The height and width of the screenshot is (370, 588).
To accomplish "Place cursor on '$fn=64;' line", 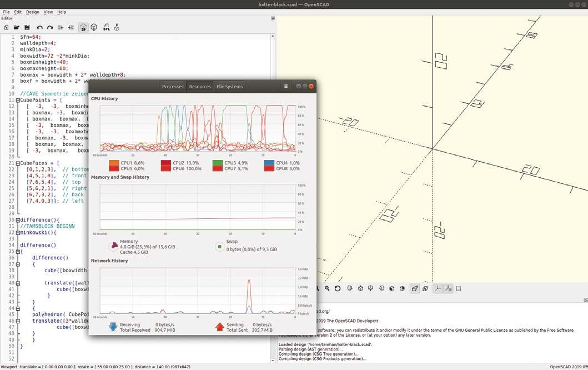I will point(31,37).
